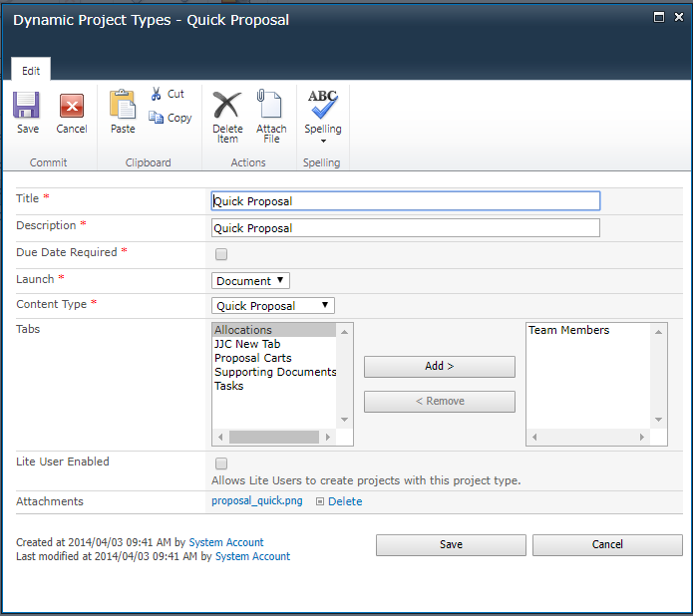Screen dimensions: 693x616
Task: Click down arrow of selected tabs list scrollbar
Action: point(658,420)
